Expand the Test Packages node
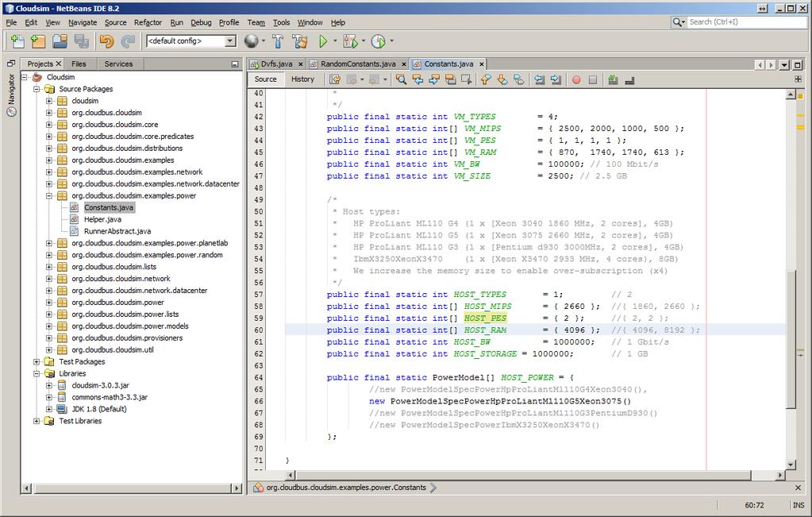This screenshot has width=812, height=517. coord(37,362)
